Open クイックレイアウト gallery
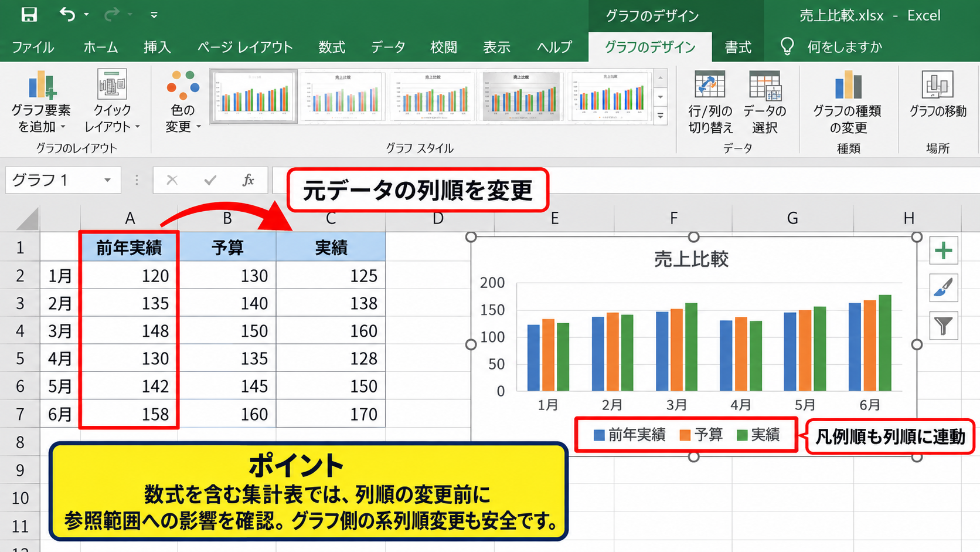Image resolution: width=980 pixels, height=552 pixels. (112, 101)
